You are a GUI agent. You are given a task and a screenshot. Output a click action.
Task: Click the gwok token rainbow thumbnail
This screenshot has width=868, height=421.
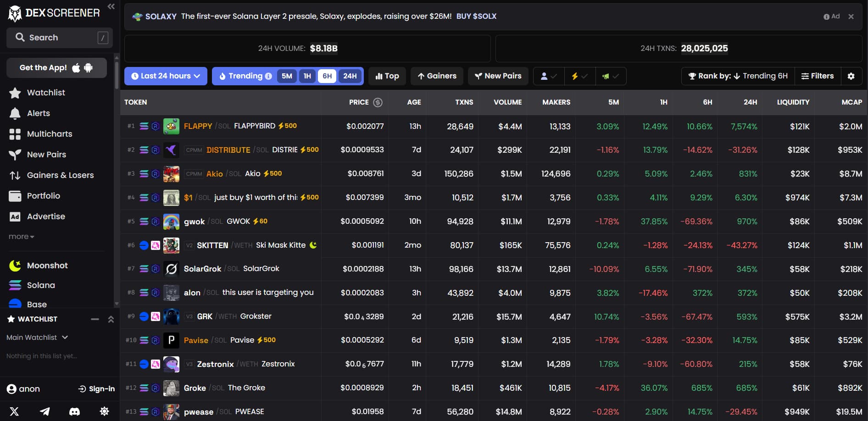click(x=171, y=222)
